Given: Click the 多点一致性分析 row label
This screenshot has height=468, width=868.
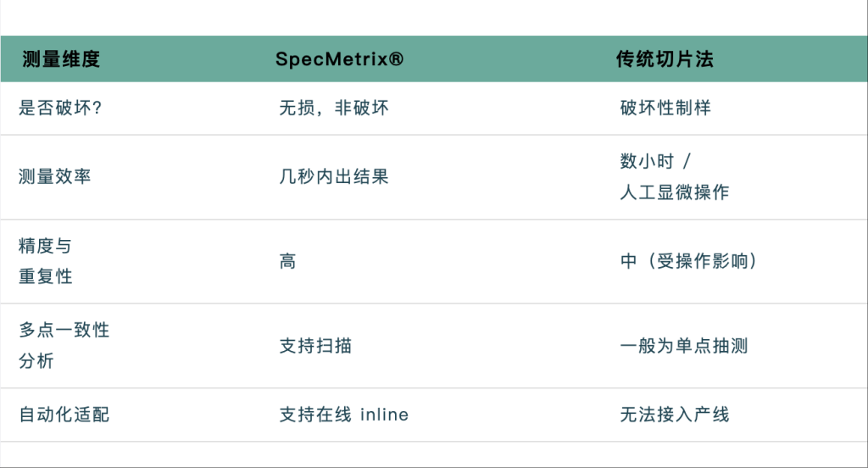Looking at the screenshot, I should pos(64,345).
